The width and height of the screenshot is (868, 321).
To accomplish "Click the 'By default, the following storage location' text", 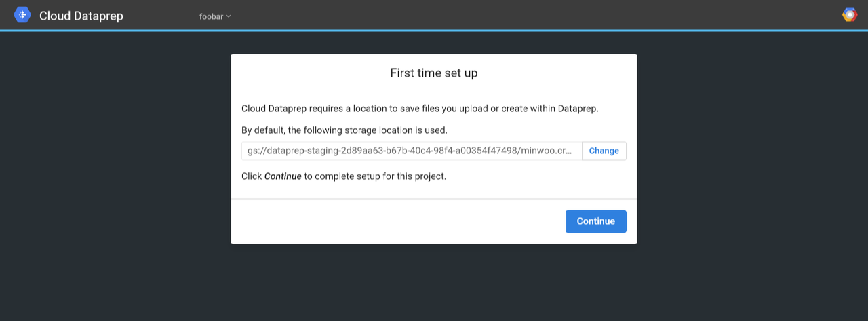I will point(344,130).
